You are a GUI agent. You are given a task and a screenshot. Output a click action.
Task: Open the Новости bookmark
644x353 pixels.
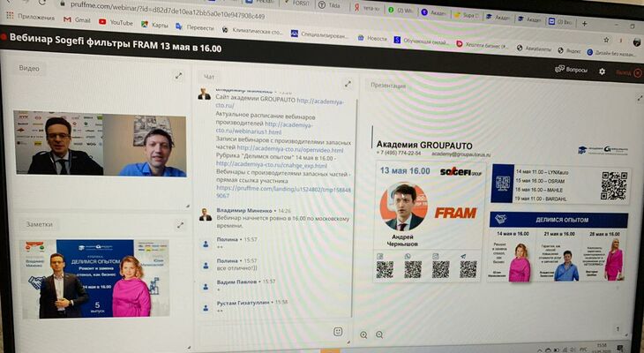point(372,38)
